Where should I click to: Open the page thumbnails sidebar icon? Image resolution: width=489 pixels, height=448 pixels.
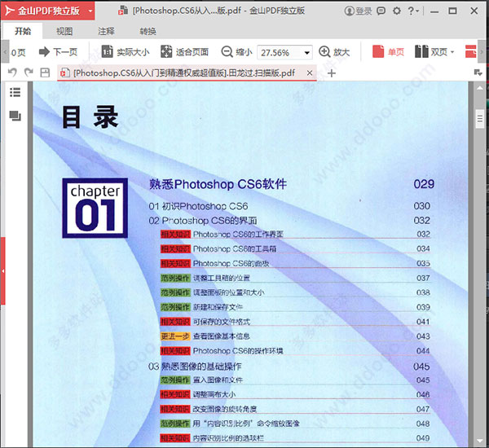pos(15,116)
